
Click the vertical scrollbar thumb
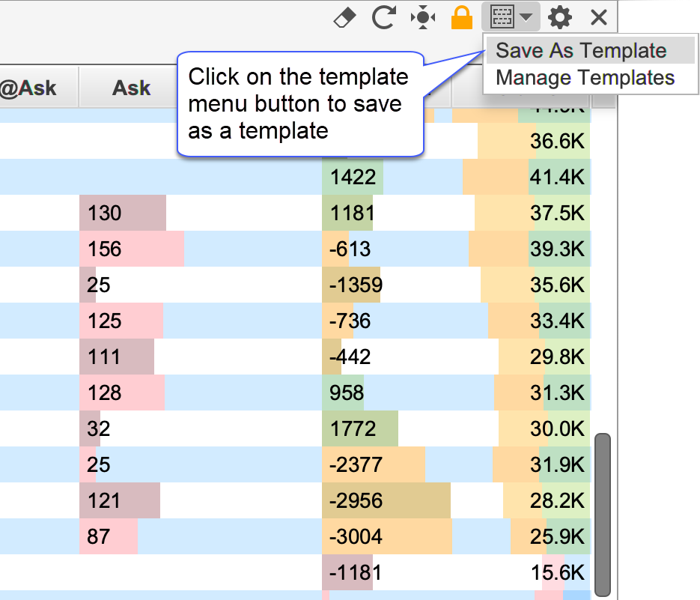602,513
